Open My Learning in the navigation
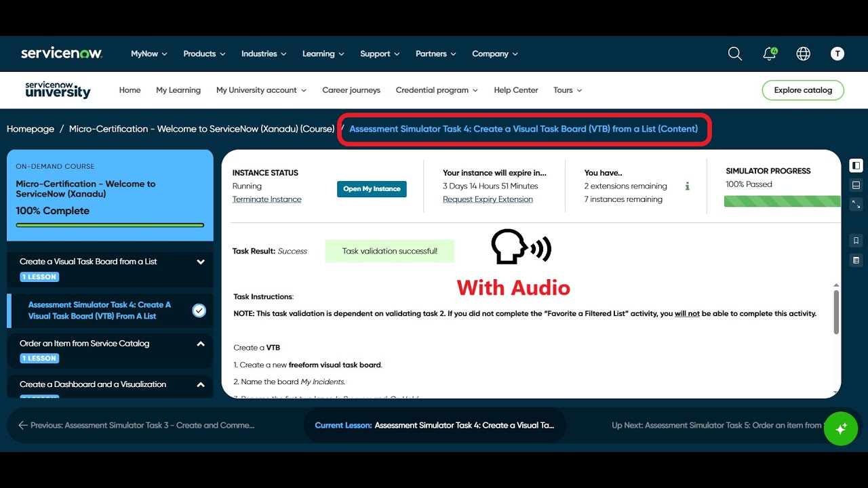Image resolution: width=868 pixels, height=488 pixels. coord(178,90)
